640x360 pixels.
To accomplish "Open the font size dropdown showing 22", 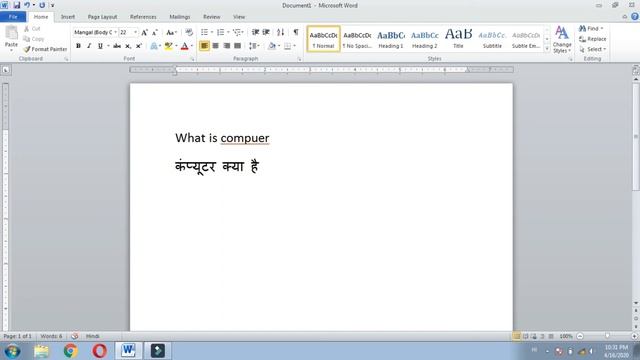I will [x=136, y=32].
